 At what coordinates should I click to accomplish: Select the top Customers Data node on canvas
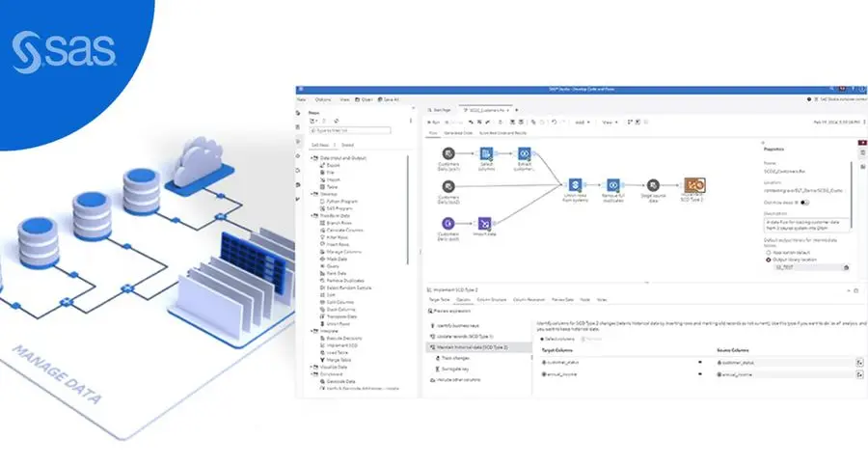(x=448, y=153)
